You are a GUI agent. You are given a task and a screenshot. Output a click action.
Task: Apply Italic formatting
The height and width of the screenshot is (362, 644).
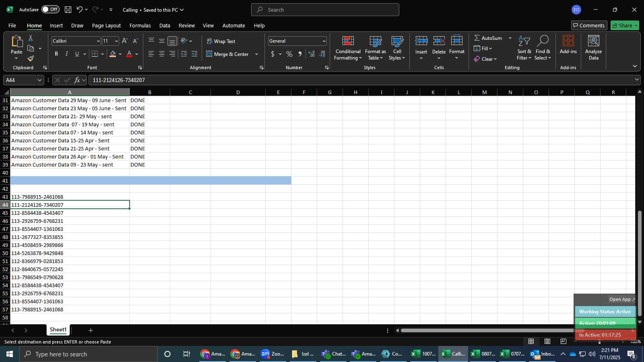(67, 54)
